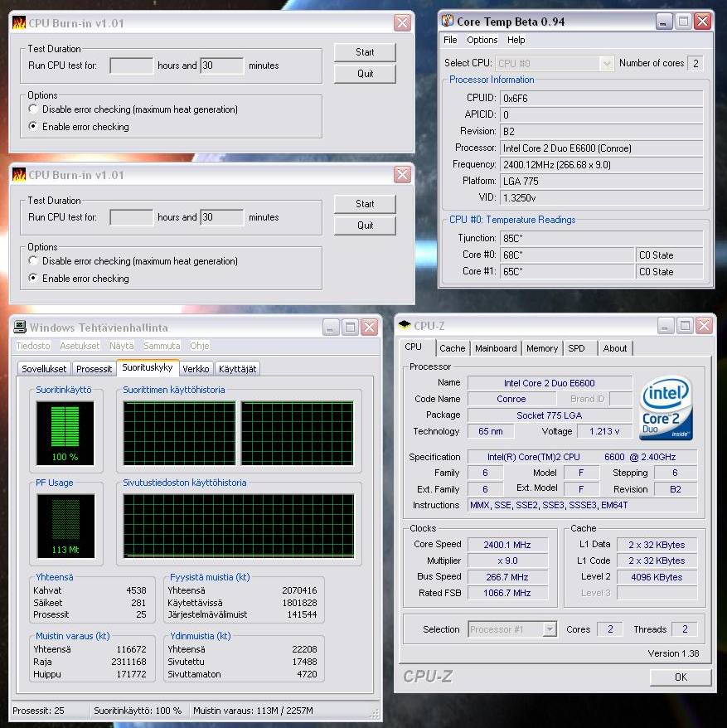Click the Intel Core 2 Duo logo
727x728 pixels.
666,409
